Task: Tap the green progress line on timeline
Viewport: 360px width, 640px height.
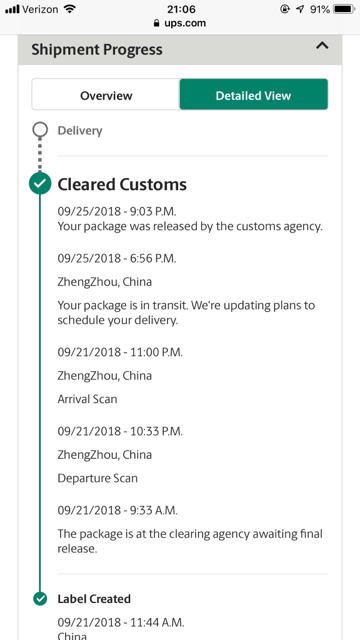Action: pos(40,392)
